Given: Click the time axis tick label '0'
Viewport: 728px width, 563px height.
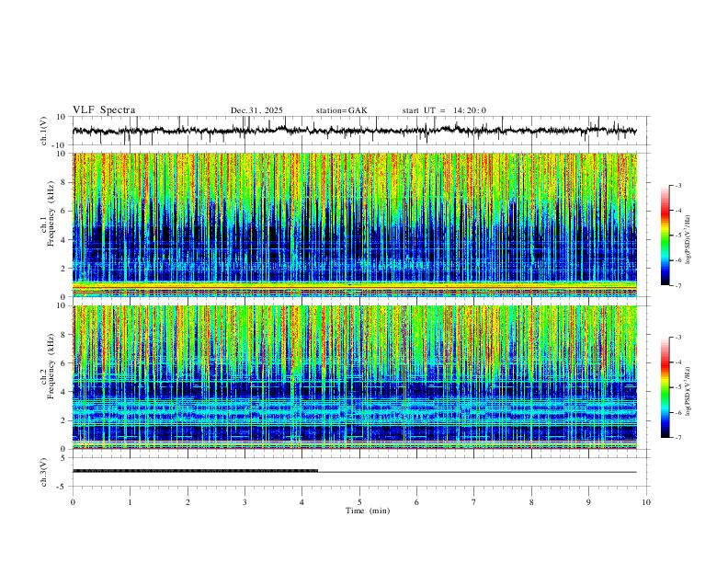Looking at the screenshot, I should pos(73,502).
